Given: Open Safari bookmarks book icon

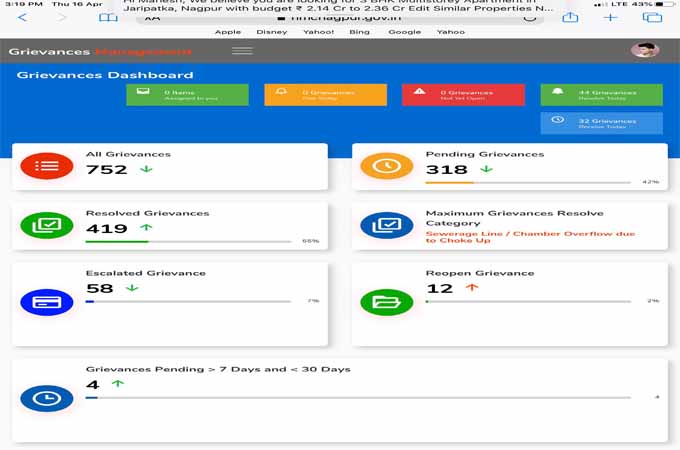Looking at the screenshot, I should pos(108,18).
